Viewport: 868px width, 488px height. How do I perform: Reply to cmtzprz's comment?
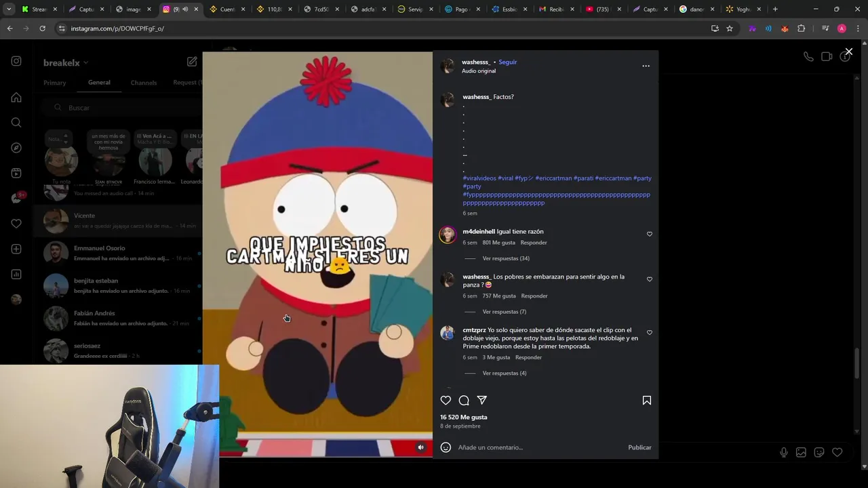528,357
